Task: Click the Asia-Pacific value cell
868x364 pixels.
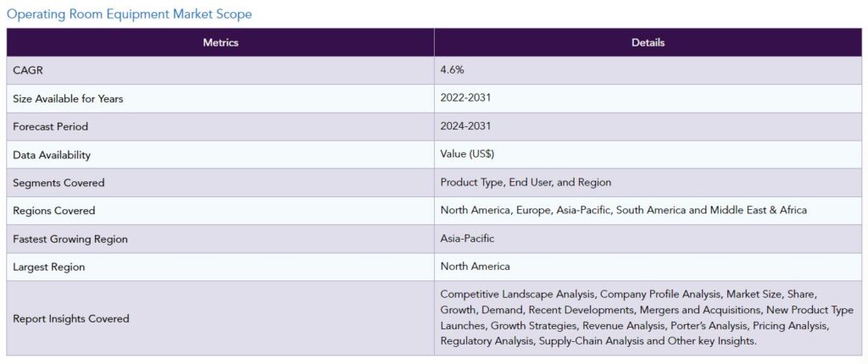Action: (x=648, y=239)
